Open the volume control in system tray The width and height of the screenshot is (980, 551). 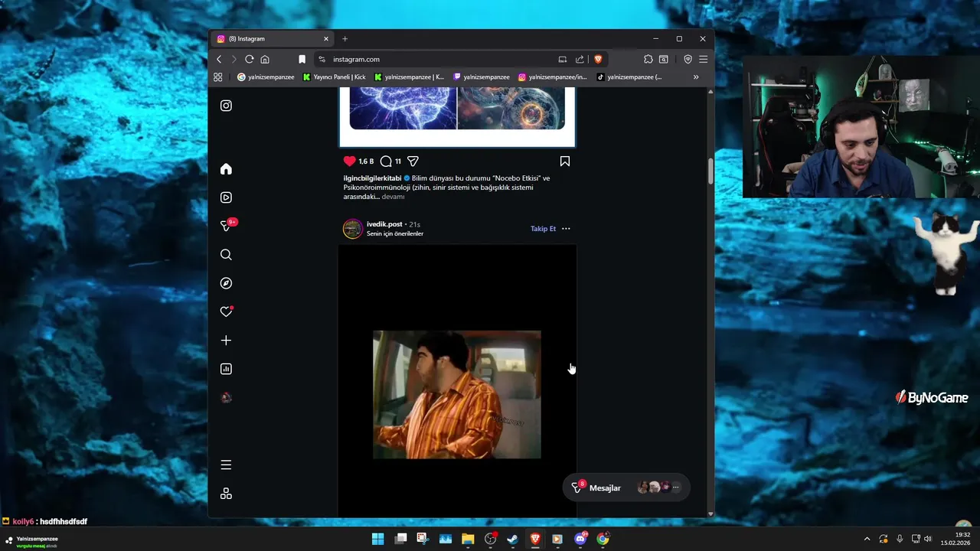tap(928, 539)
